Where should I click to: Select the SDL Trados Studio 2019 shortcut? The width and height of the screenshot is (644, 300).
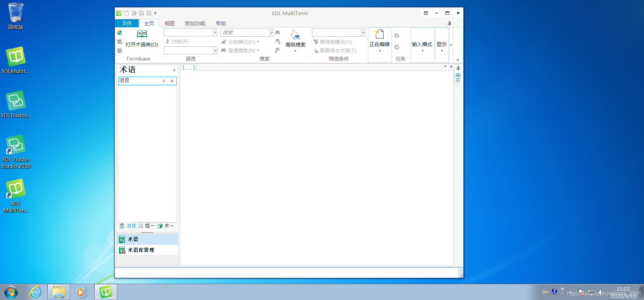16,151
